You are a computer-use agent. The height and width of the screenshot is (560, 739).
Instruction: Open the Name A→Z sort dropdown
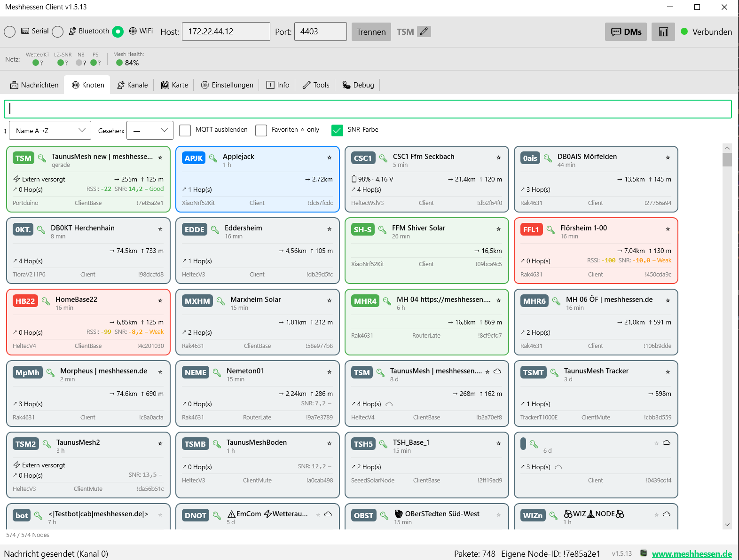coord(50,130)
